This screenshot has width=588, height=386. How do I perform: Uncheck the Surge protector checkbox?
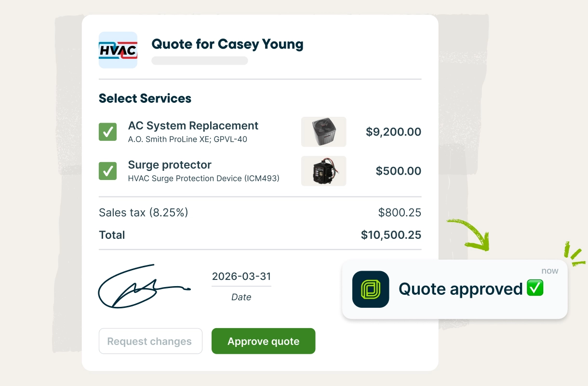click(107, 171)
